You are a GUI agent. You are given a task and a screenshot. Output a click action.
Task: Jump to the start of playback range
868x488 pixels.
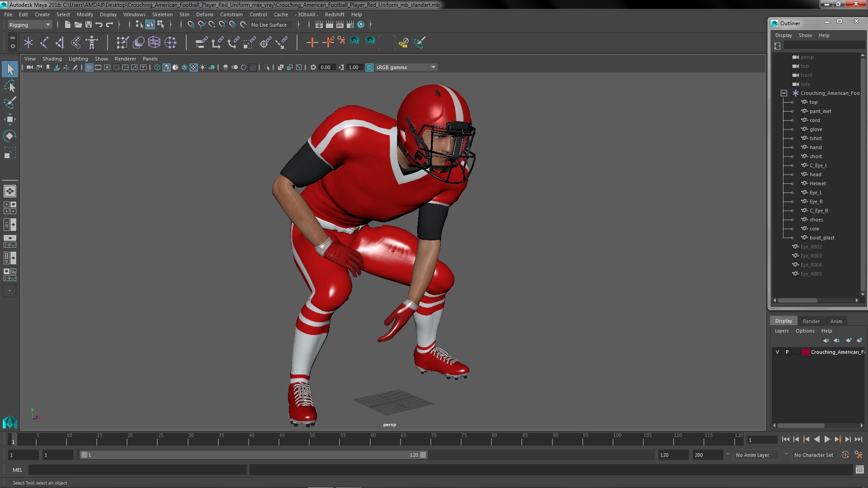click(x=786, y=439)
